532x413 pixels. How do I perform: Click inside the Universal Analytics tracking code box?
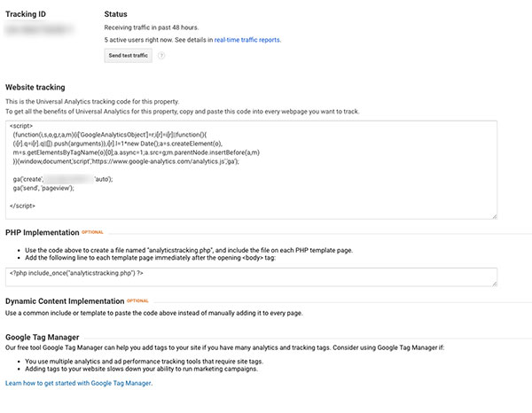point(251,169)
